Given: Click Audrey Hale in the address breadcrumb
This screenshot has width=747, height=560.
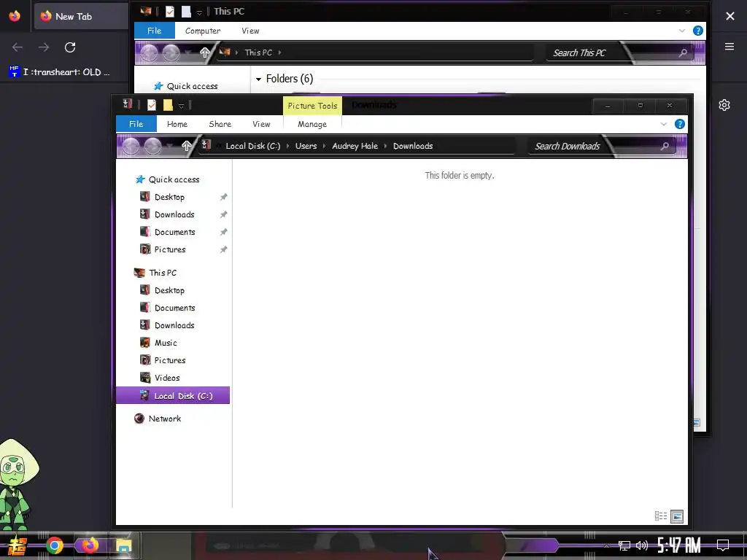Looking at the screenshot, I should (x=355, y=146).
